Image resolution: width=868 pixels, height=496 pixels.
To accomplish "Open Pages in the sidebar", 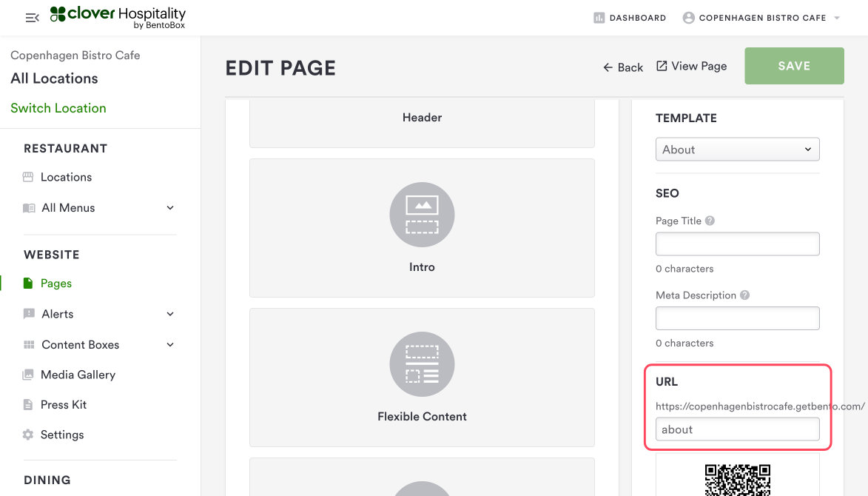I will [x=56, y=284].
